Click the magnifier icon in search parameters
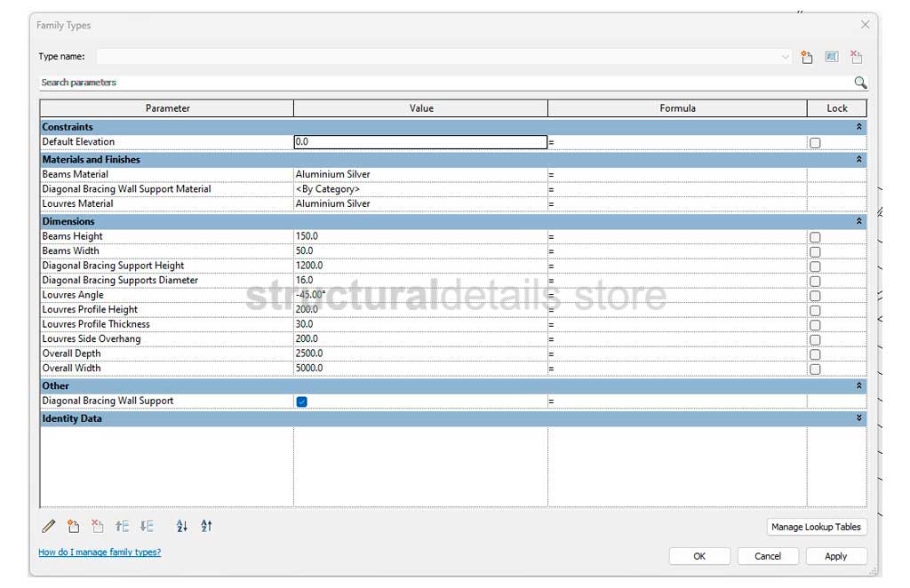Viewport: 910px width, 588px height. [x=859, y=83]
